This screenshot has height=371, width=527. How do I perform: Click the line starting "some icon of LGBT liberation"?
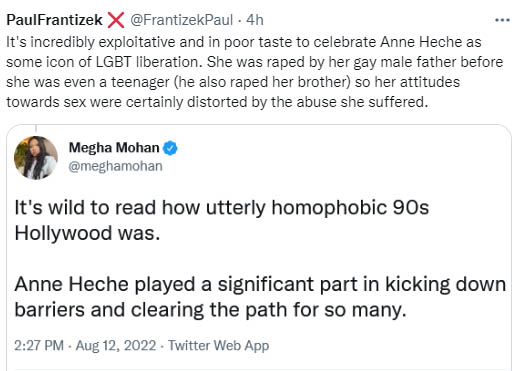tap(255, 62)
